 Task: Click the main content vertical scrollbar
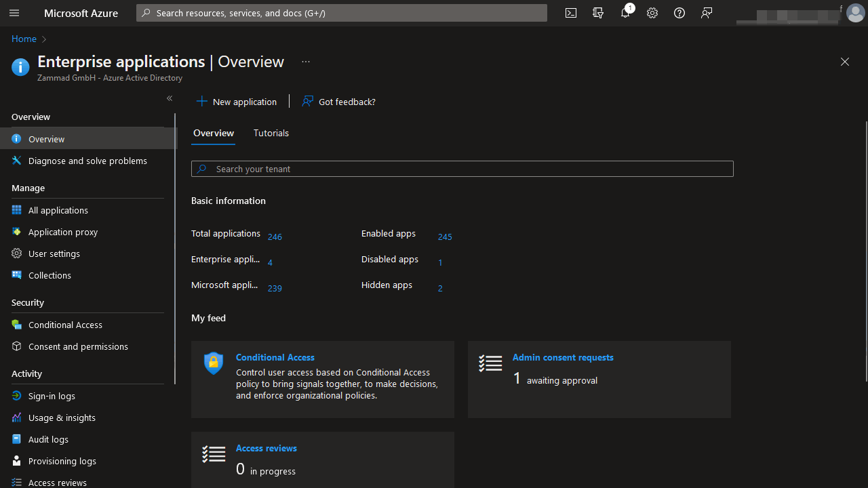(865, 251)
